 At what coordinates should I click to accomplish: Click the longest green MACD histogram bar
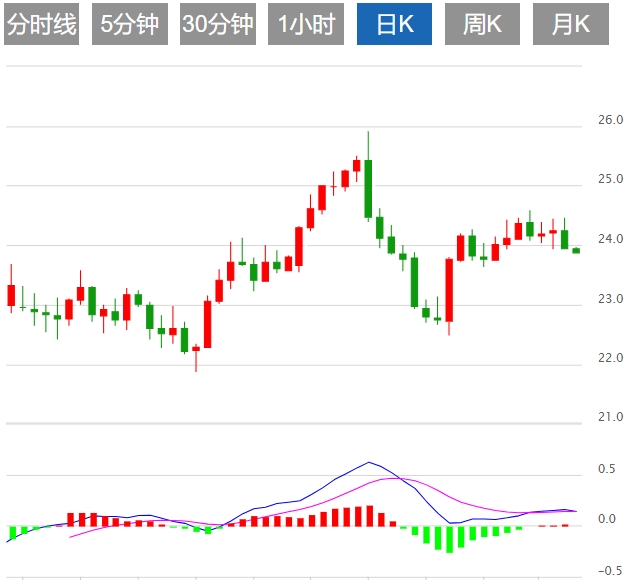coord(449,539)
